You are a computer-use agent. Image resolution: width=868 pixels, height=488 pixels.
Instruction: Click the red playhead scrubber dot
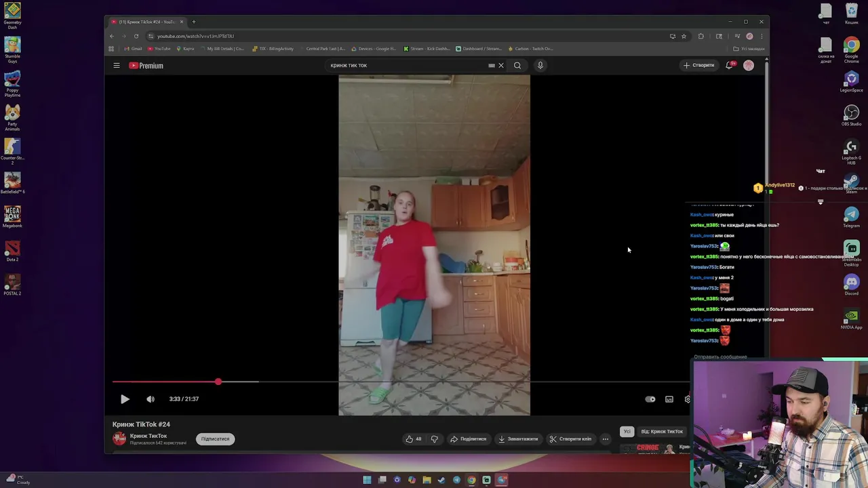[218, 382]
